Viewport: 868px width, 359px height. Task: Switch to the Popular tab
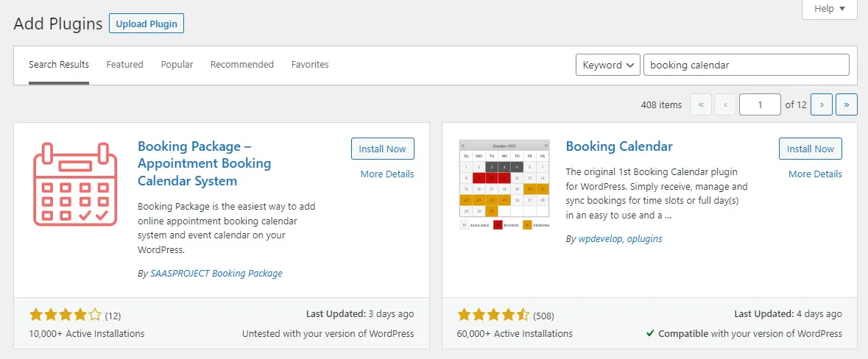point(177,65)
